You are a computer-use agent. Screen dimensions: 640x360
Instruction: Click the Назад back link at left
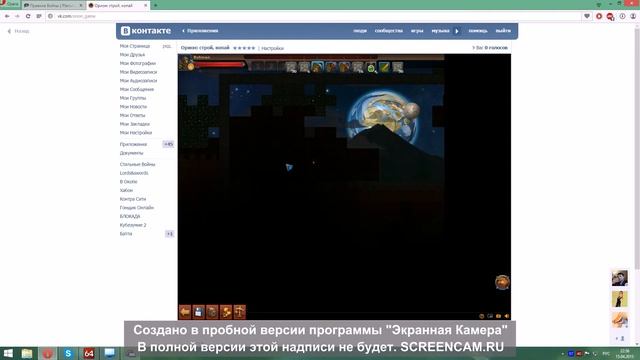click(18, 31)
